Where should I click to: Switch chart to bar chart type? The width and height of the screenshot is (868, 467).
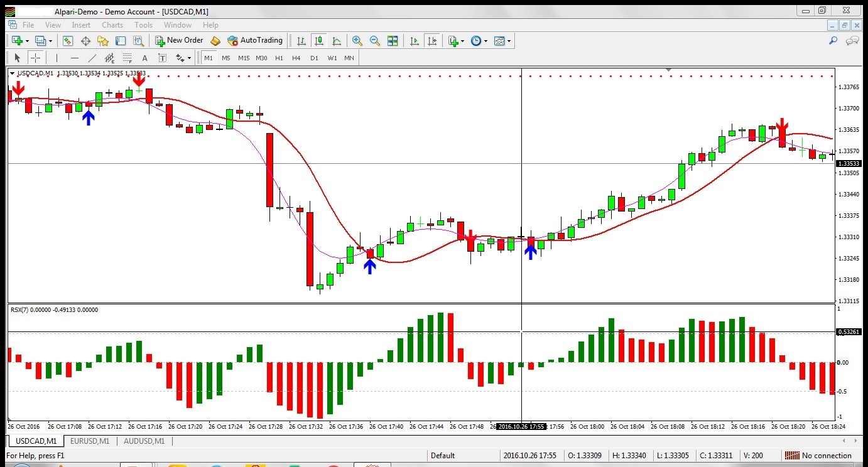tap(301, 41)
